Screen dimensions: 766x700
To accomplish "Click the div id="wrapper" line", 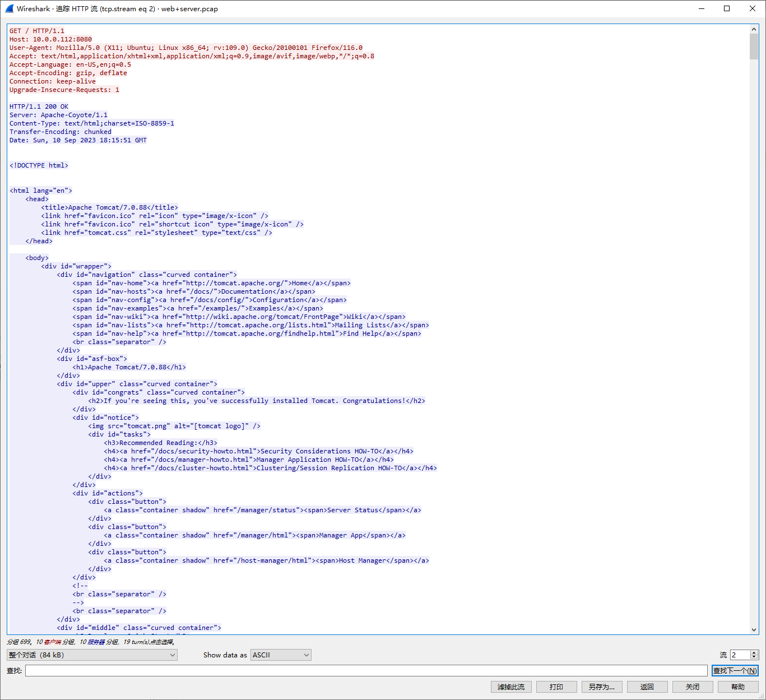I will point(76,266).
